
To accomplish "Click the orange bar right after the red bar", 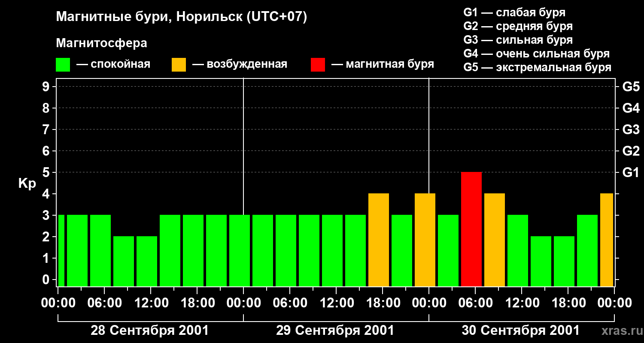I will [495, 240].
